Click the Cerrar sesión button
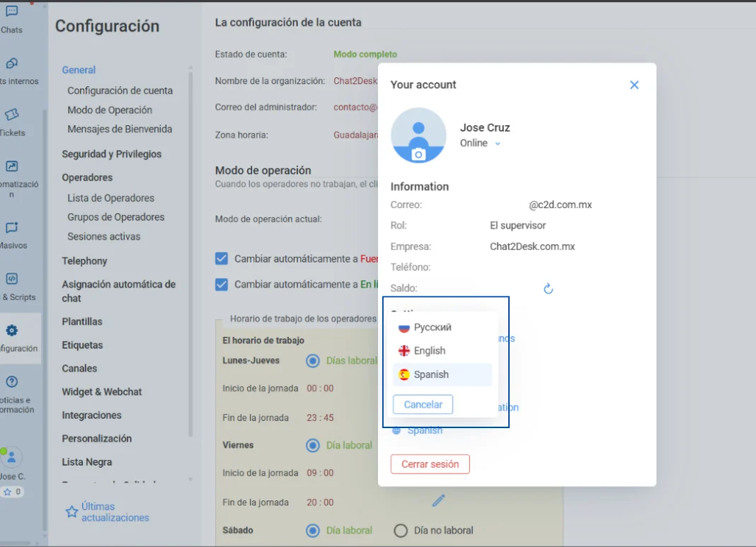 (430, 464)
